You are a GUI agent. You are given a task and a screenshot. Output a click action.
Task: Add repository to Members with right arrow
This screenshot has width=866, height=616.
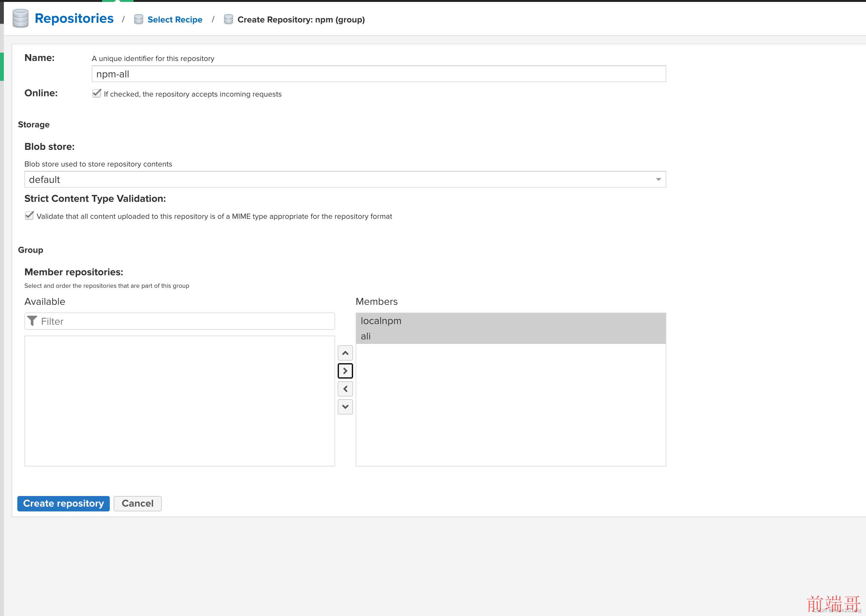tap(345, 371)
